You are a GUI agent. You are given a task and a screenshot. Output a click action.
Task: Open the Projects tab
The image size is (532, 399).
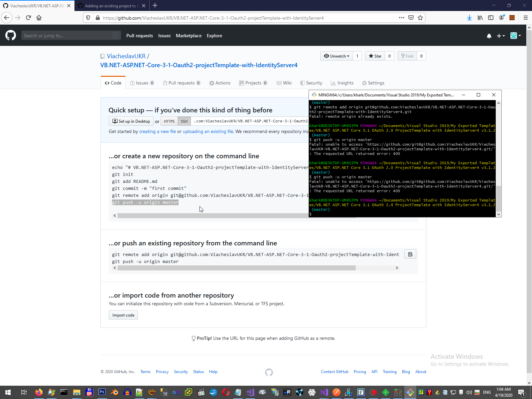253,83
